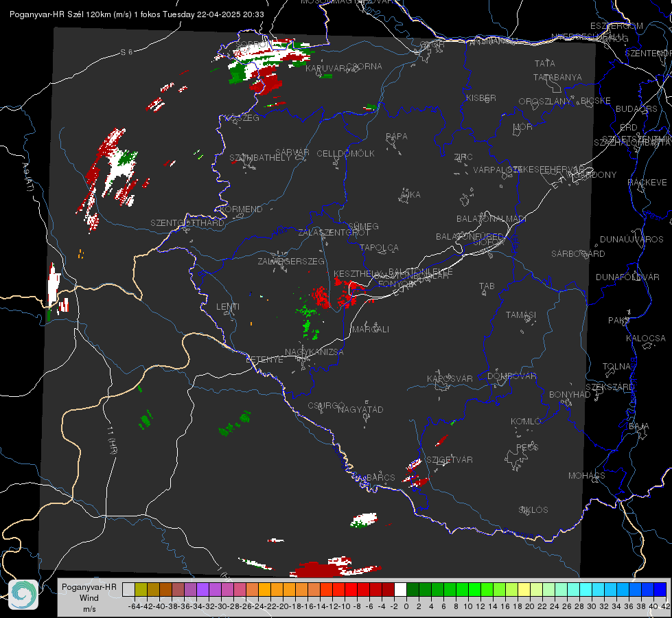
Task: Select the TATA town label
Action: point(545,63)
